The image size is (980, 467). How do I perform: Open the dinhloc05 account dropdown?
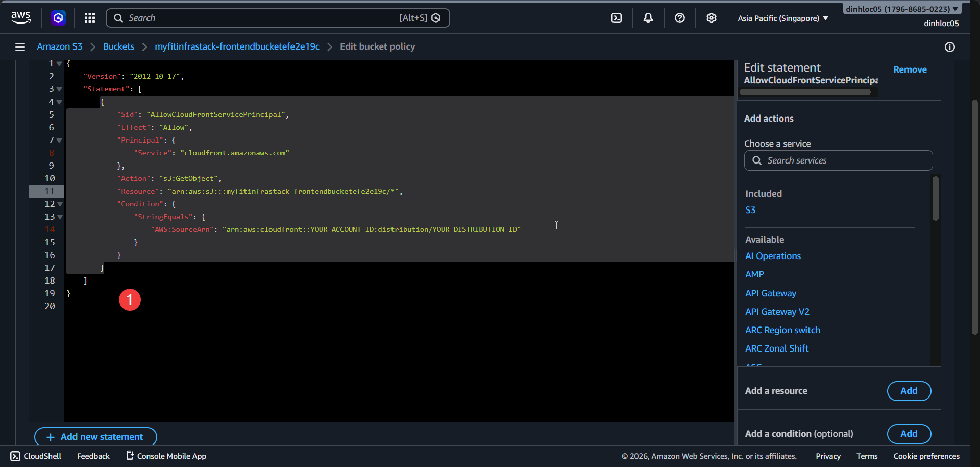[901, 9]
